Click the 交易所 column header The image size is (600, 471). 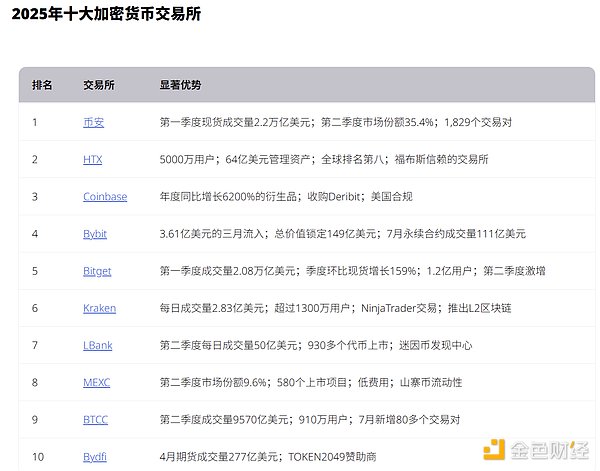coord(98,85)
